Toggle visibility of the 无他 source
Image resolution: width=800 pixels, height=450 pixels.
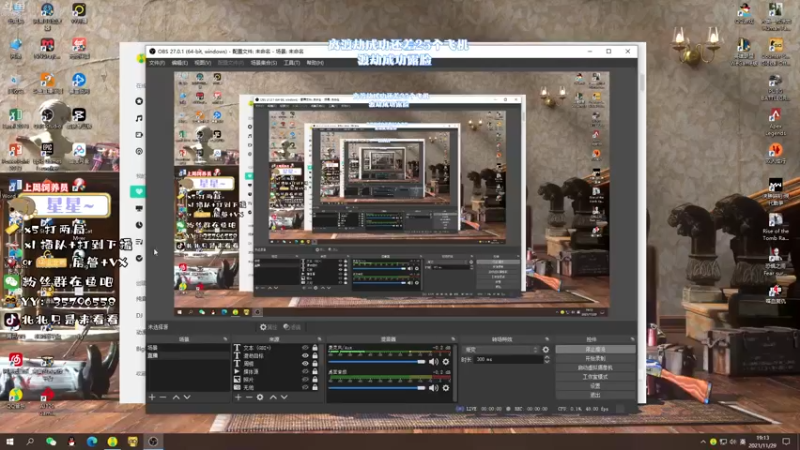point(305,387)
